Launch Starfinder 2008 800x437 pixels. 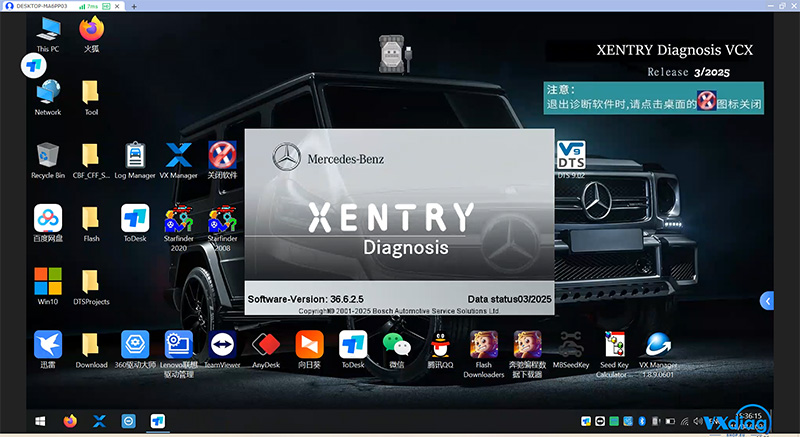pos(222,227)
